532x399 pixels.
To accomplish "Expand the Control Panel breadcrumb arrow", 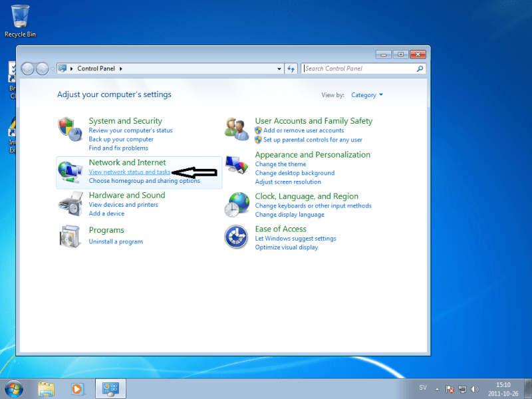I will click(x=121, y=68).
